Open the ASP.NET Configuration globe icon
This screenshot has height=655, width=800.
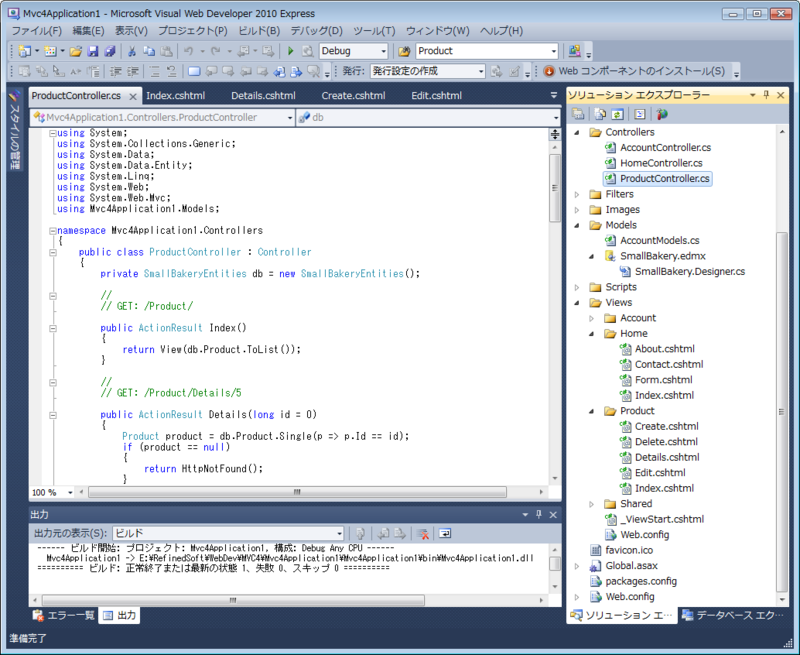point(662,114)
